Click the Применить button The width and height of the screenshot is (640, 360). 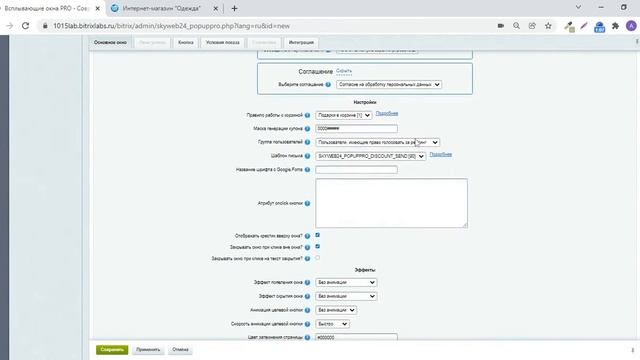148,350
